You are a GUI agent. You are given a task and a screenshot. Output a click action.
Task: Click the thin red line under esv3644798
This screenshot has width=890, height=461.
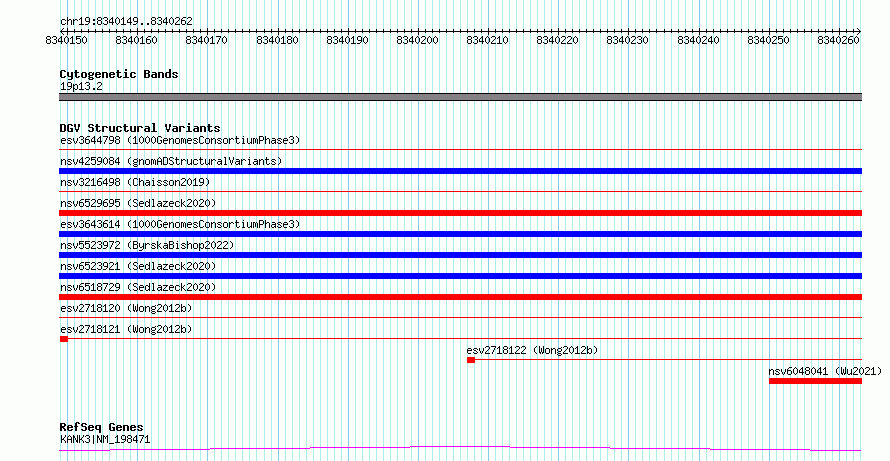coord(460,150)
